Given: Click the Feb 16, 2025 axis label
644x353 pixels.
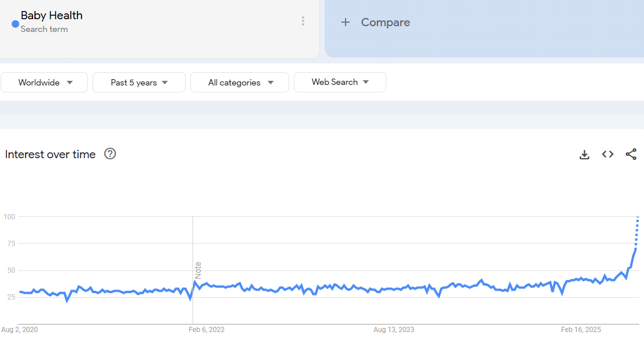Looking at the screenshot, I should (x=581, y=330).
